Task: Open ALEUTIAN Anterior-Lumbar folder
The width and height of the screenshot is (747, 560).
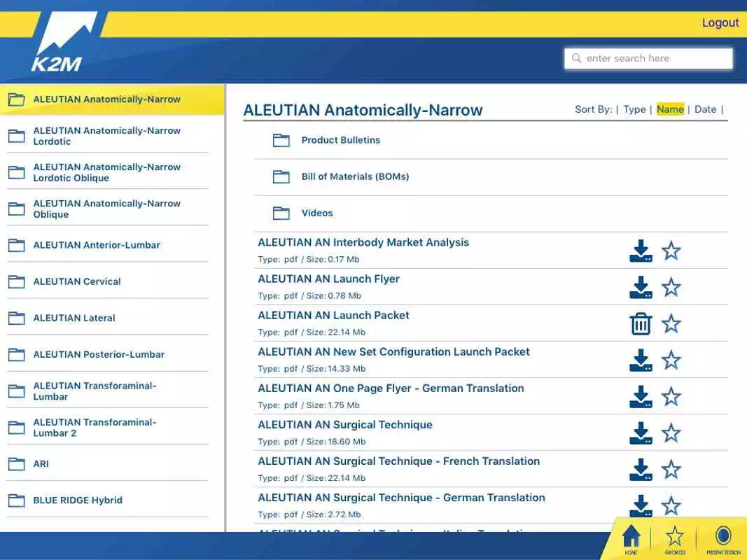Action: click(107, 245)
